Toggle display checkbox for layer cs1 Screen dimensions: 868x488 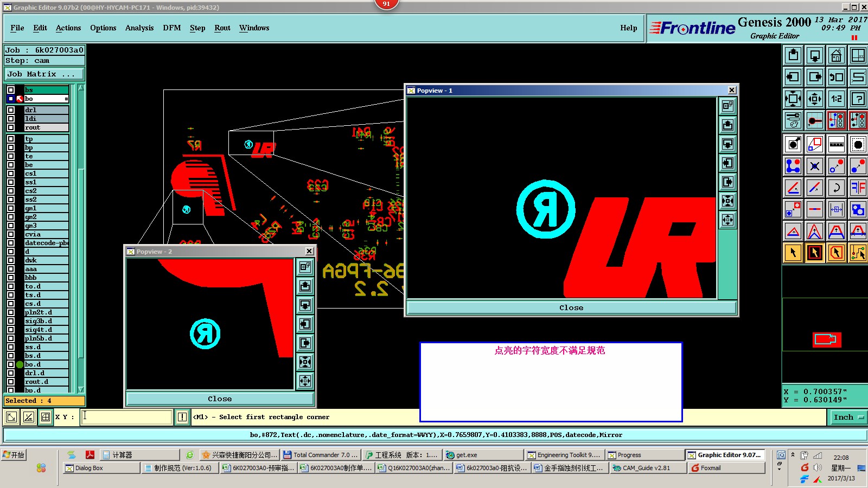[11, 174]
